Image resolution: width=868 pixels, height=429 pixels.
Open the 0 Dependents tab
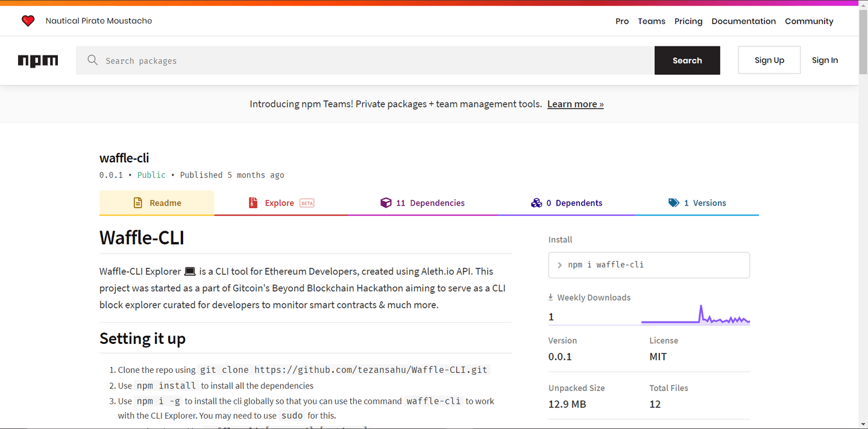tap(567, 203)
